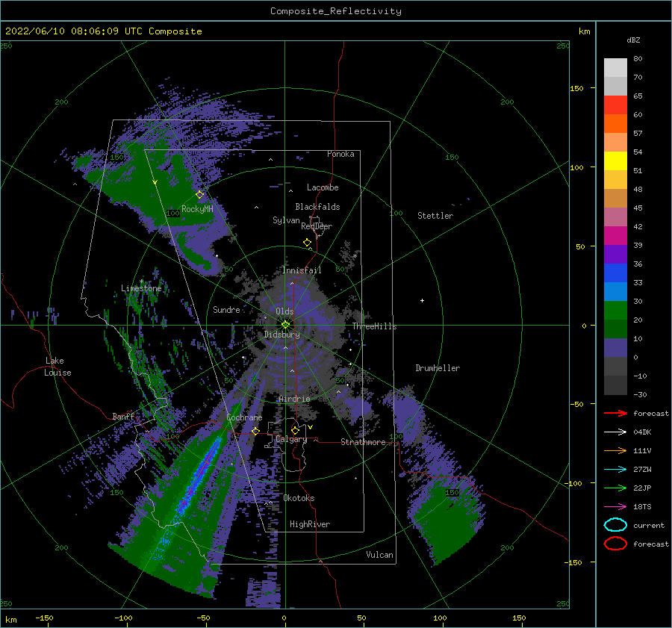Click the slate purple 10–0 dBZ swatch
This screenshot has width=672, height=628.
point(615,348)
